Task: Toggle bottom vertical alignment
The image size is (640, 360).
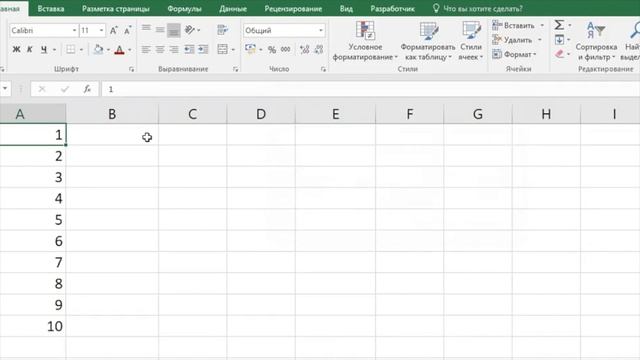Action: [x=173, y=30]
